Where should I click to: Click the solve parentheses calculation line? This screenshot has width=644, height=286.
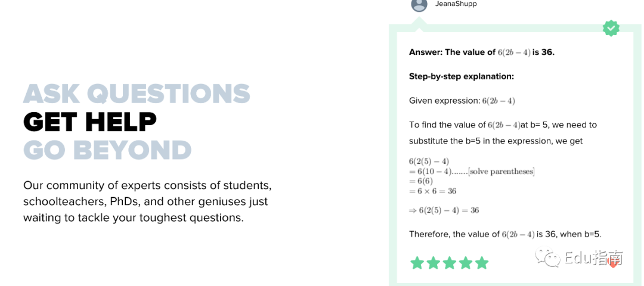(x=472, y=172)
